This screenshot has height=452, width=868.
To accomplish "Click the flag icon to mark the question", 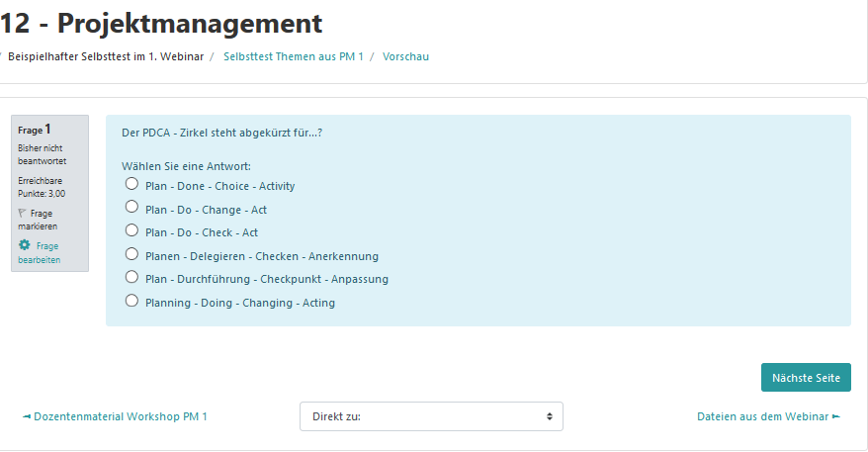I will (x=23, y=213).
